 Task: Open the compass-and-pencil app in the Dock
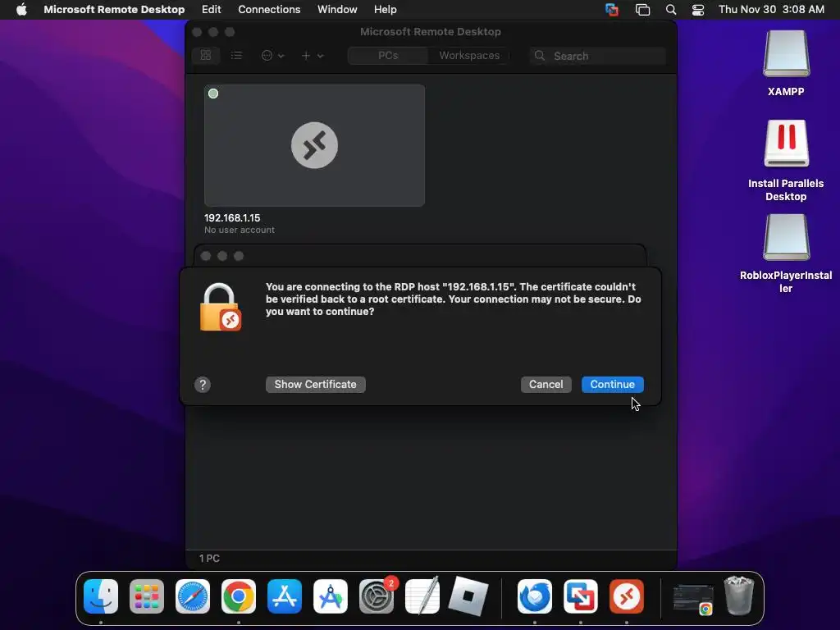331,596
